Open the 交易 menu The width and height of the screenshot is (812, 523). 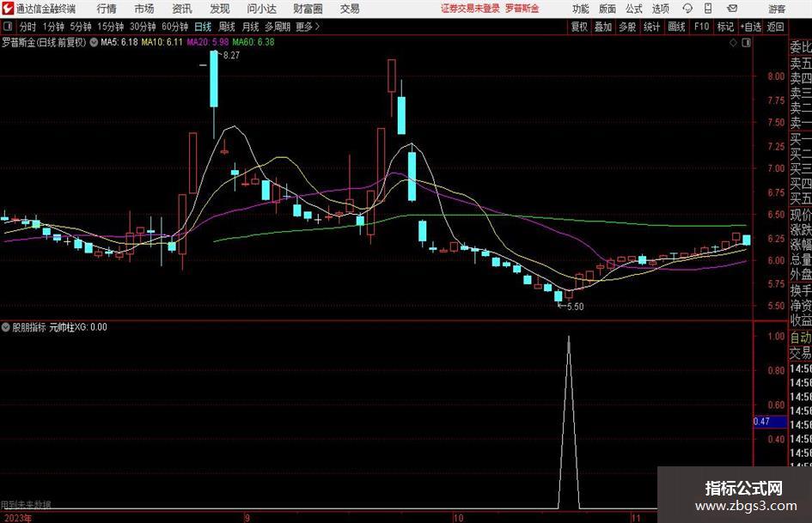click(x=350, y=9)
